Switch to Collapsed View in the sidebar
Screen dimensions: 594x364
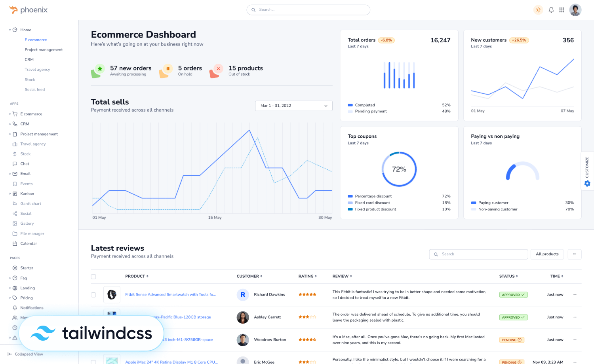(x=25, y=354)
